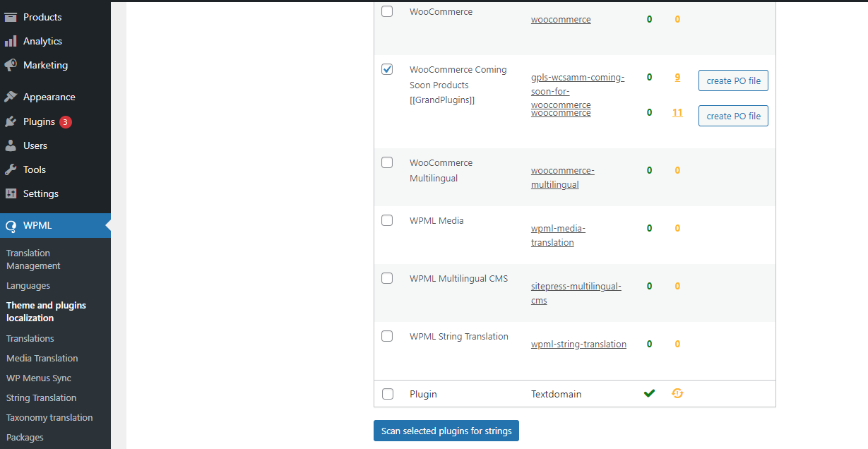The width and height of the screenshot is (868, 449).
Task: Click the orange 11 untranslated strings count
Action: tap(677, 112)
